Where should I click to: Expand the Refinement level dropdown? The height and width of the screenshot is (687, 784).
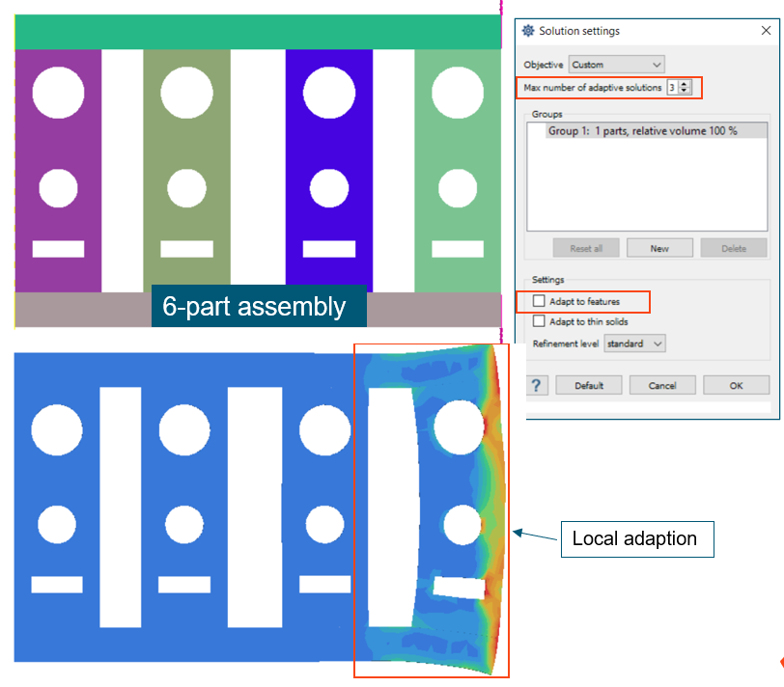pyautogui.click(x=634, y=343)
